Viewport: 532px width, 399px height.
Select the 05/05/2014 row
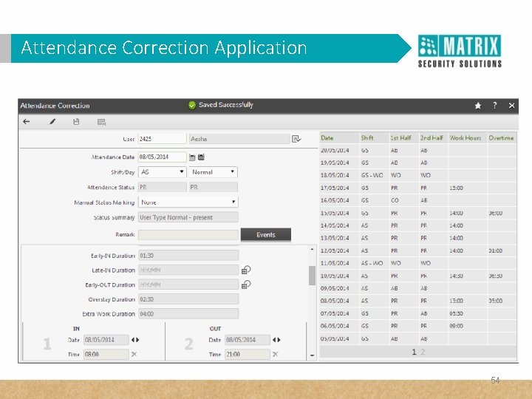tap(418, 338)
